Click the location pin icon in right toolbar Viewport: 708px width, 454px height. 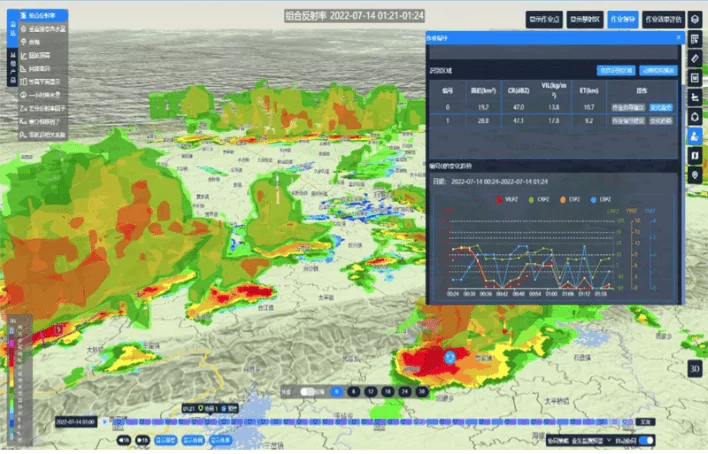695,175
